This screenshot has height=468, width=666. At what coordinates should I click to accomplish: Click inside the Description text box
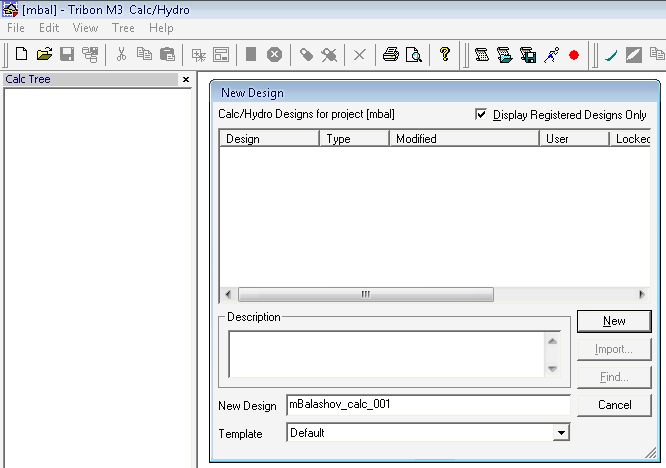(387, 354)
